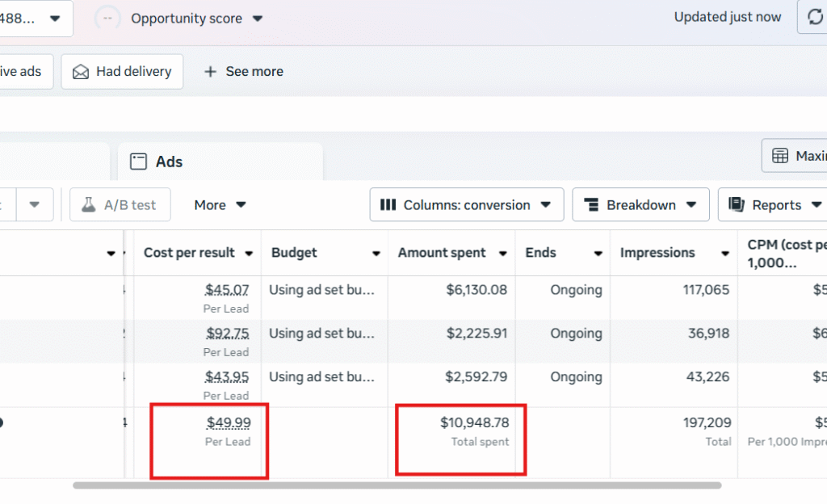Click the $45.07 cost per lead value

tap(227, 289)
